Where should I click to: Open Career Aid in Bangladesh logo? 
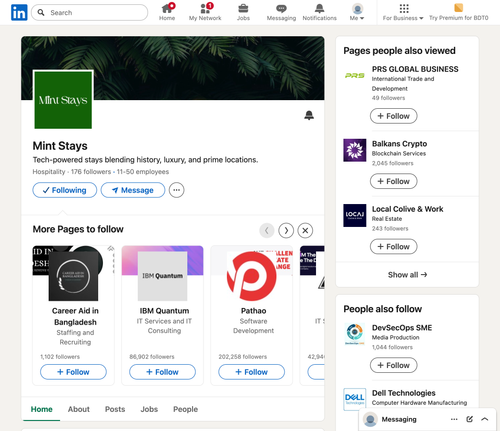click(x=73, y=276)
